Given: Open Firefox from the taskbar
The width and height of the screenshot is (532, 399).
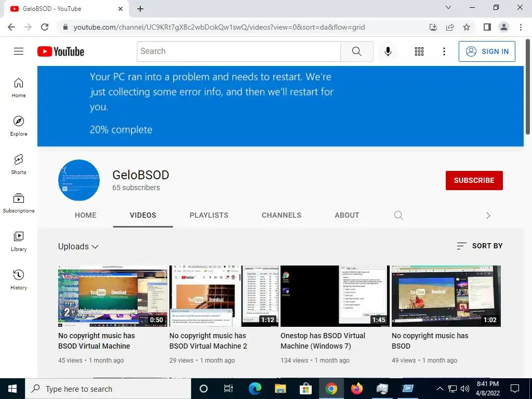Looking at the screenshot, I should [356, 389].
